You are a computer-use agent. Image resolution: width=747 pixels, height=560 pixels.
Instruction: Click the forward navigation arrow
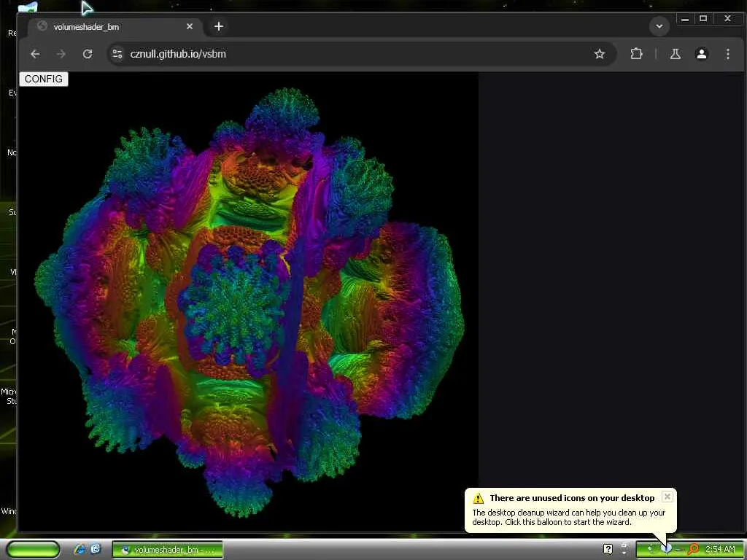pyautogui.click(x=61, y=54)
